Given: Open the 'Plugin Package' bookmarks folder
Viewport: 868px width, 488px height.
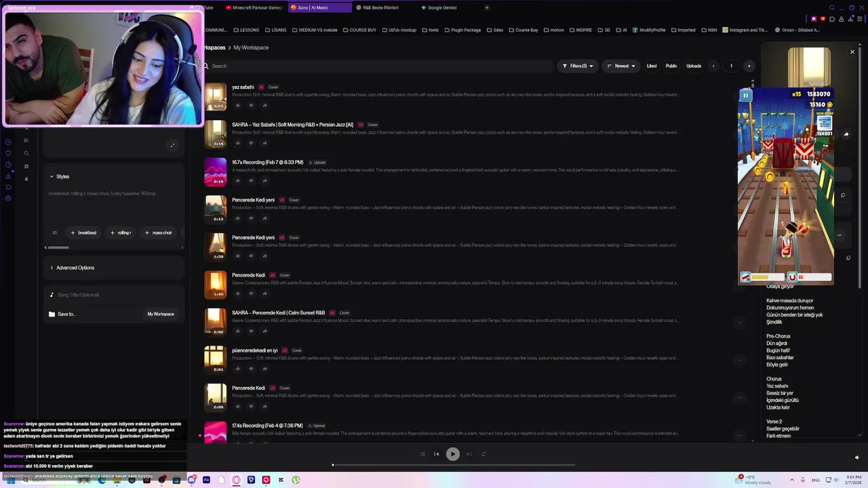Looking at the screenshot, I should (x=462, y=30).
